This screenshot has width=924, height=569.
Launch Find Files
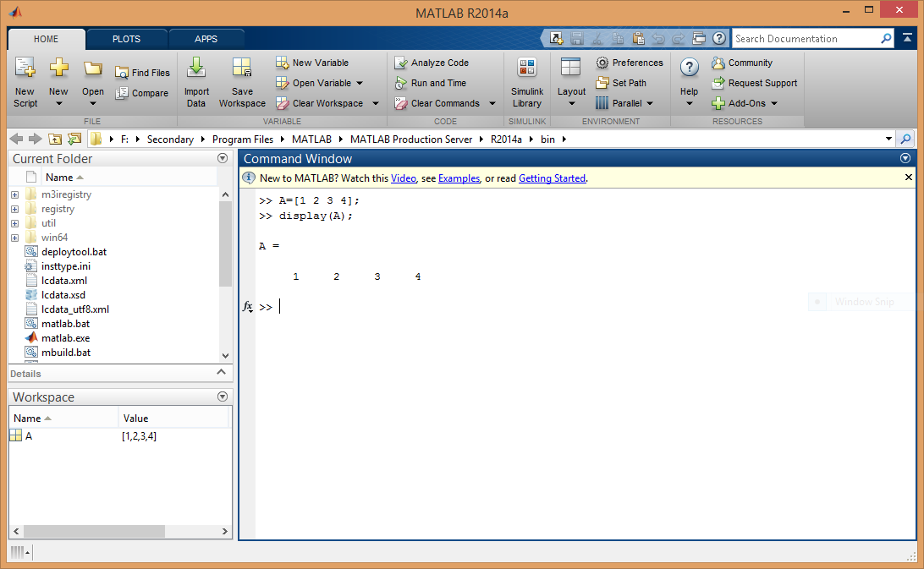pyautogui.click(x=143, y=73)
